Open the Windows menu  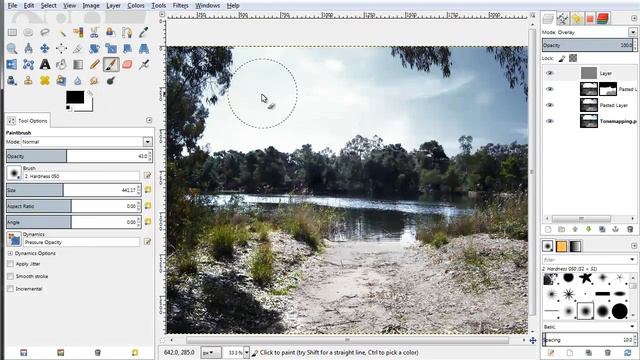coord(207,5)
